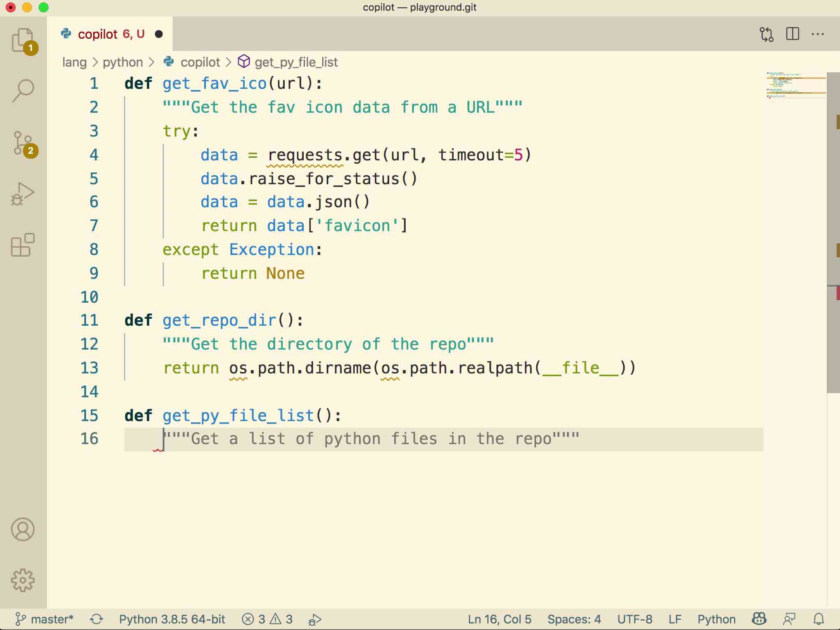The image size is (840, 630).
Task: Open the More Actions ellipsis menu
Action: pos(818,34)
